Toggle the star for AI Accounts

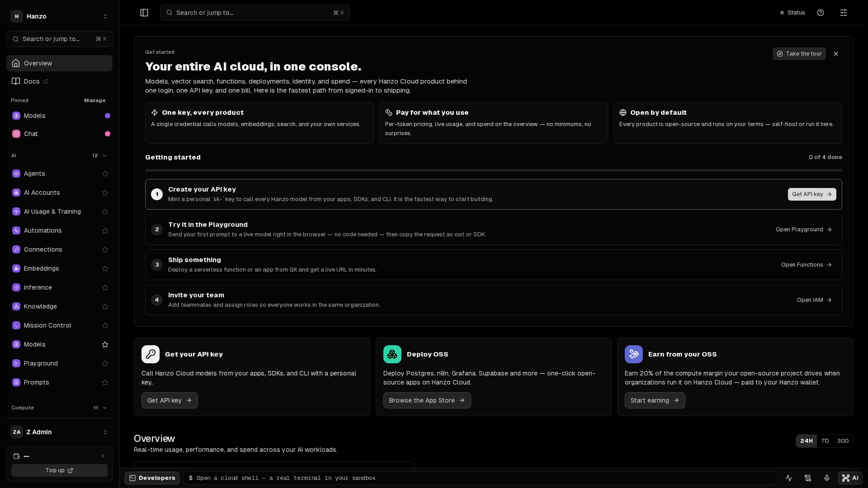[105, 192]
